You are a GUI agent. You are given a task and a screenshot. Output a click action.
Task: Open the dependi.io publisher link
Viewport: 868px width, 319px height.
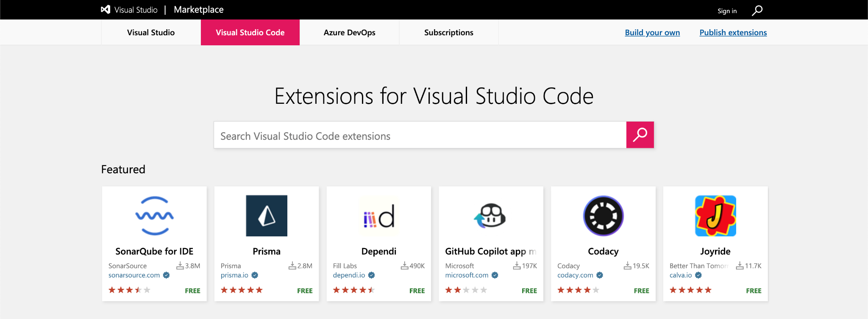tap(349, 275)
